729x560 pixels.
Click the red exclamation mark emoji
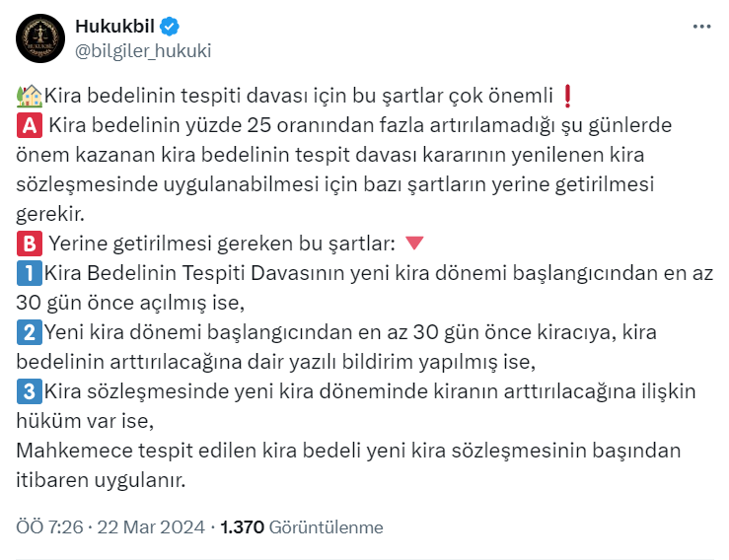[566, 96]
